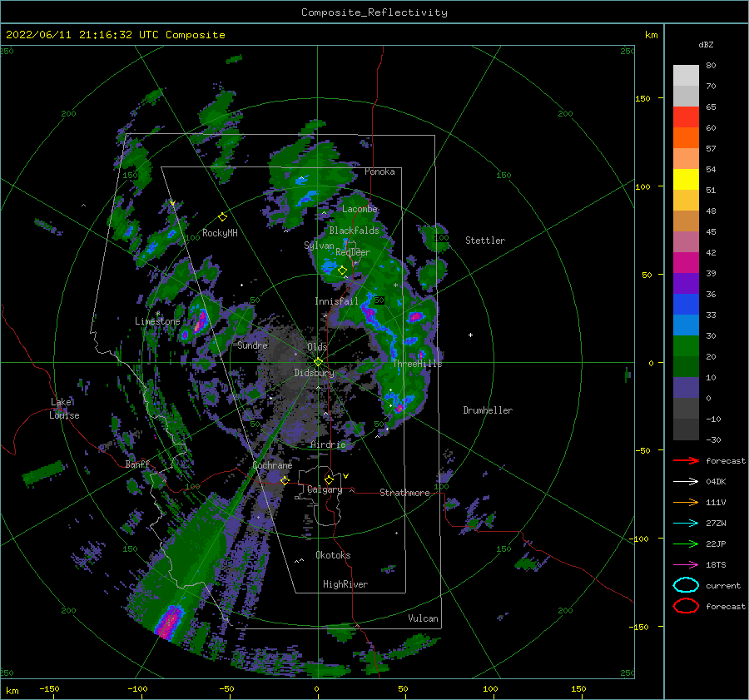Click the Composite_Reflectivity title

coord(374,12)
